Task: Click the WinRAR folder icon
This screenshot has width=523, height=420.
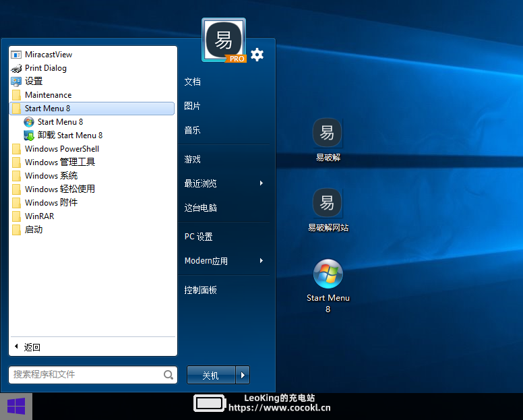Action: pos(16,216)
